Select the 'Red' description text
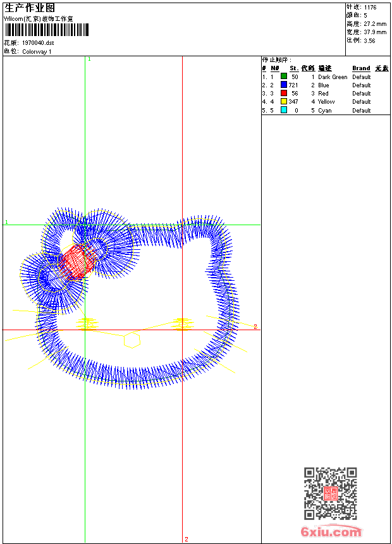This screenshot has height=544, width=392. point(323,94)
